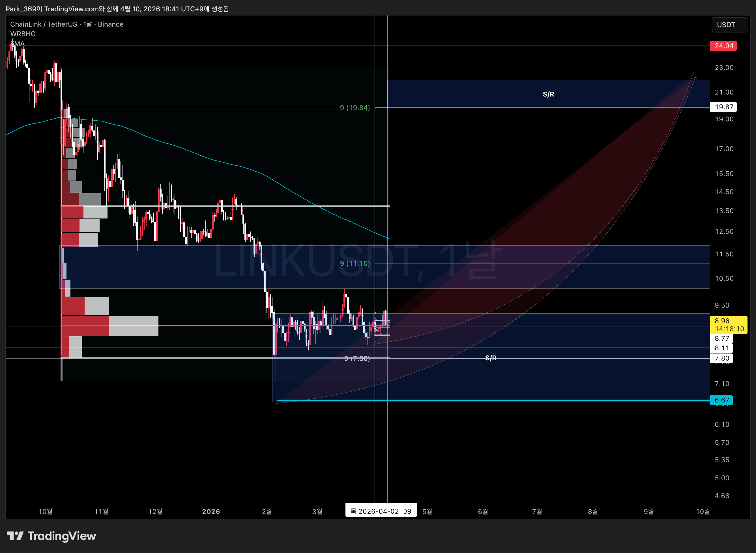Click the 8.77 price label
The image size is (756, 553).
721,338
